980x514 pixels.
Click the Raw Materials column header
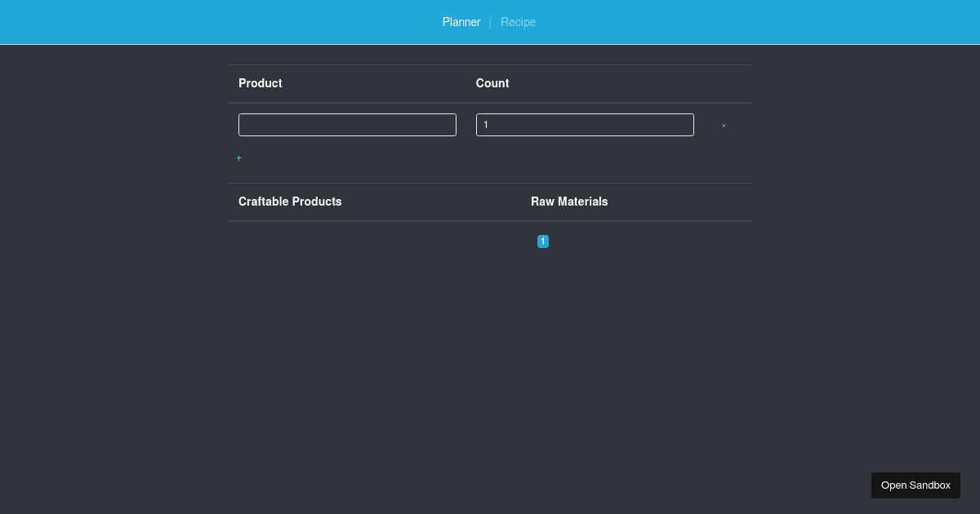[x=569, y=202]
